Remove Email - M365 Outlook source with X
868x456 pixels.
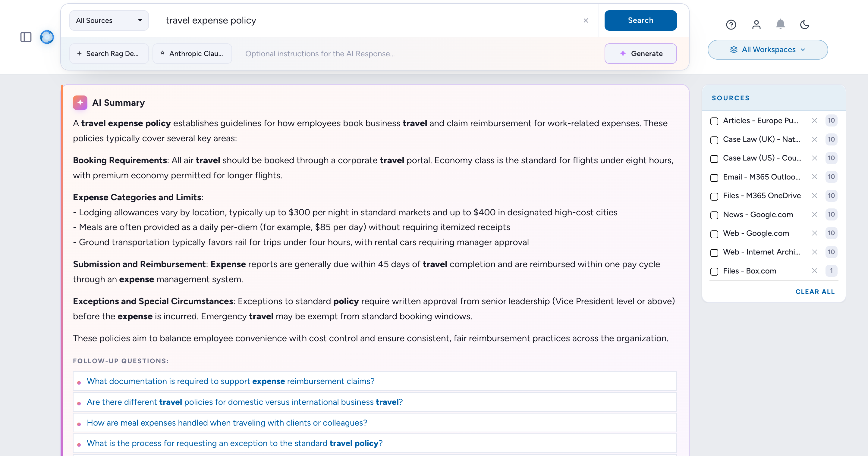click(x=814, y=177)
